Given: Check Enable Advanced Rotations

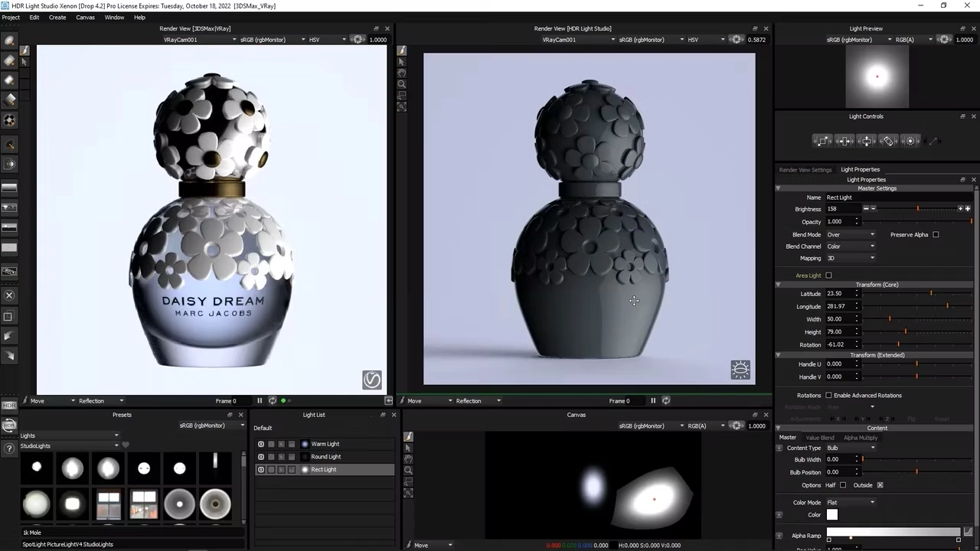Looking at the screenshot, I should pyautogui.click(x=828, y=396).
